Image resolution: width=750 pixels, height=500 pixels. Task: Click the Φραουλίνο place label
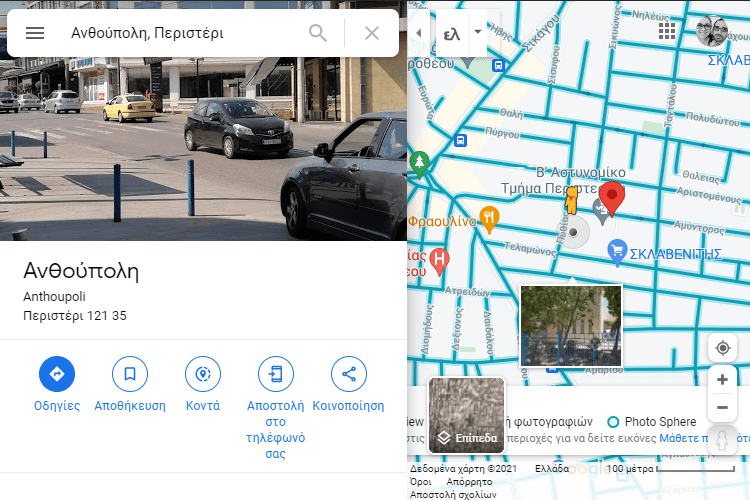pos(442,222)
